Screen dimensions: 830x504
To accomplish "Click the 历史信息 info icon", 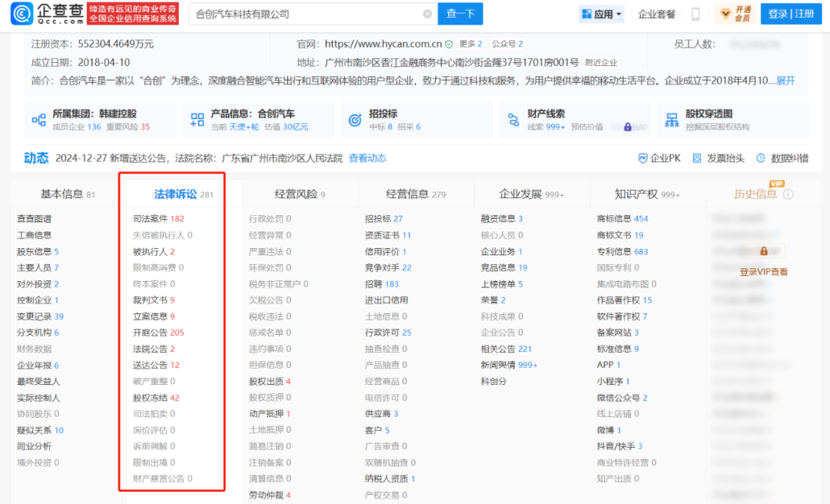I will (788, 194).
